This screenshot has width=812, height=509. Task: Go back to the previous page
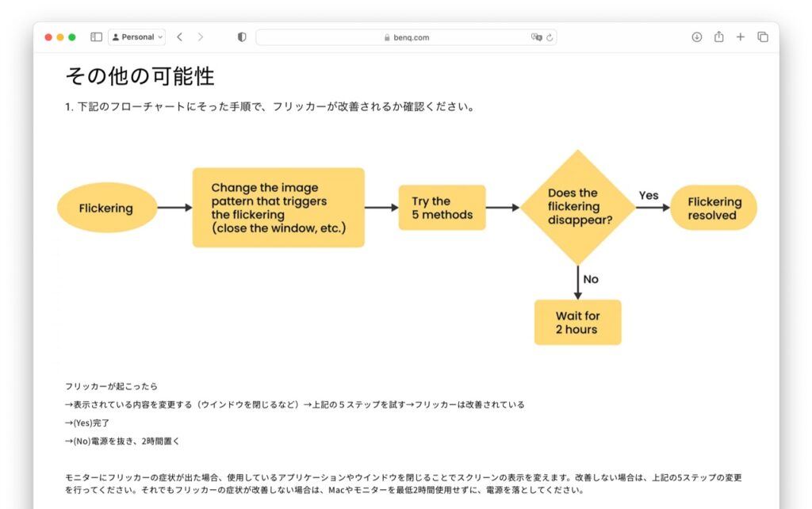(180, 36)
